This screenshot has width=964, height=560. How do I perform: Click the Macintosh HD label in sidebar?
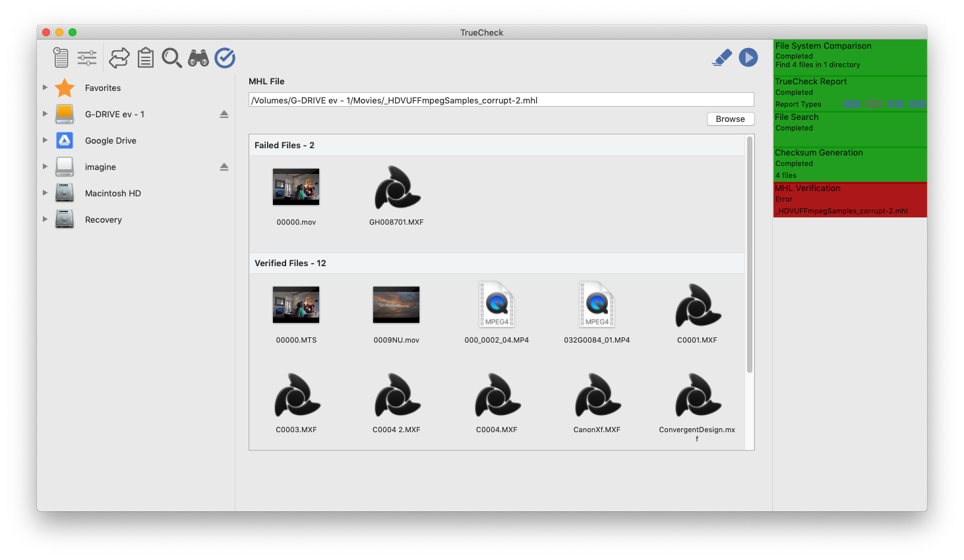(x=113, y=193)
